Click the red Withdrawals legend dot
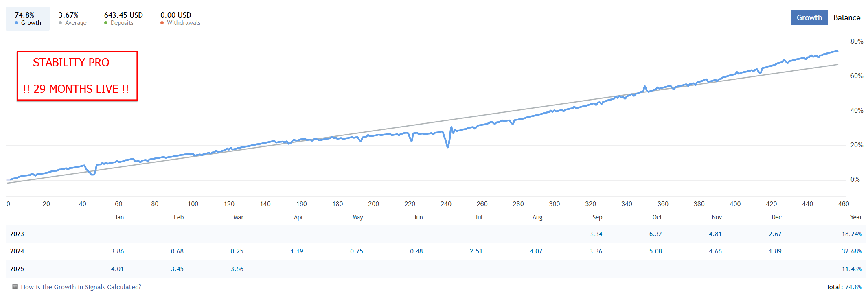The image size is (868, 295). point(162,23)
